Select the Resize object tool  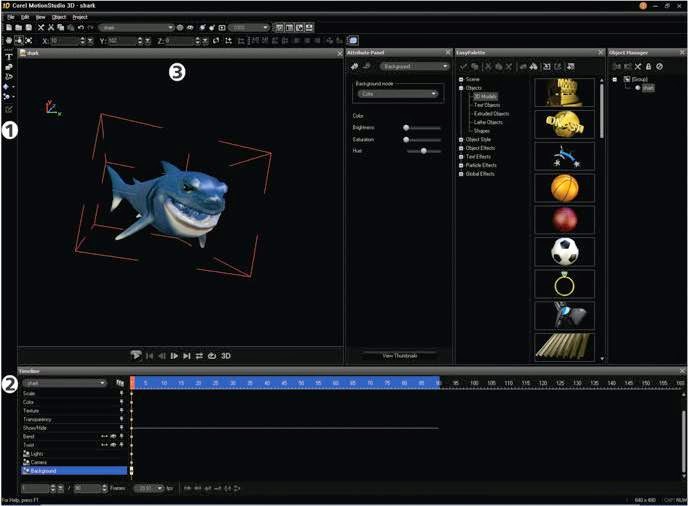point(29,40)
